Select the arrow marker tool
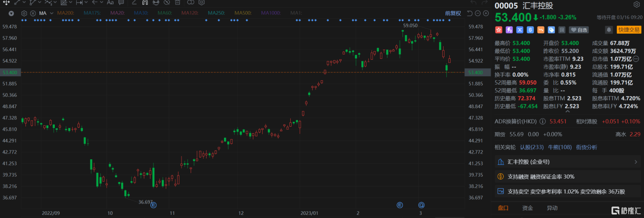Screen dimensions: 644x218 click(95, 3)
